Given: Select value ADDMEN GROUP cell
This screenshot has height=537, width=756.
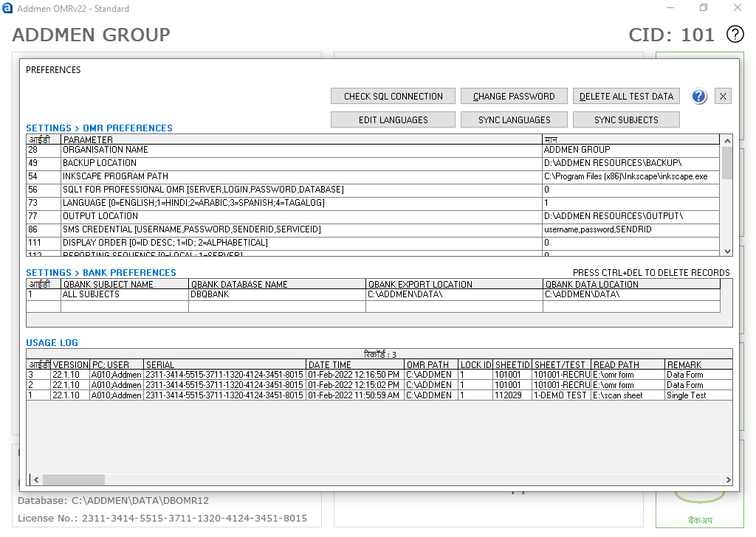Looking at the screenshot, I should click(630, 150).
